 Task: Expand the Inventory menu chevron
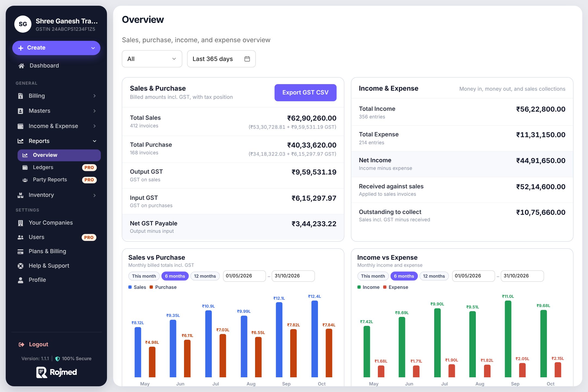coord(94,195)
